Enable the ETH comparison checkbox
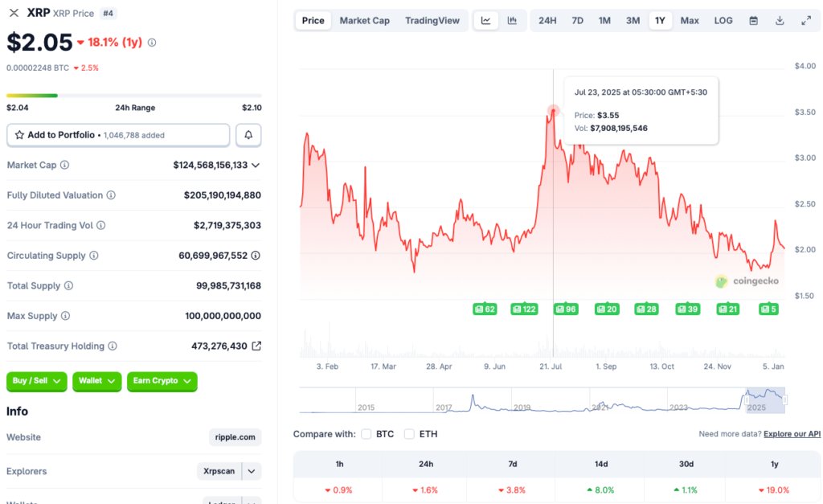823x504 pixels. point(409,433)
